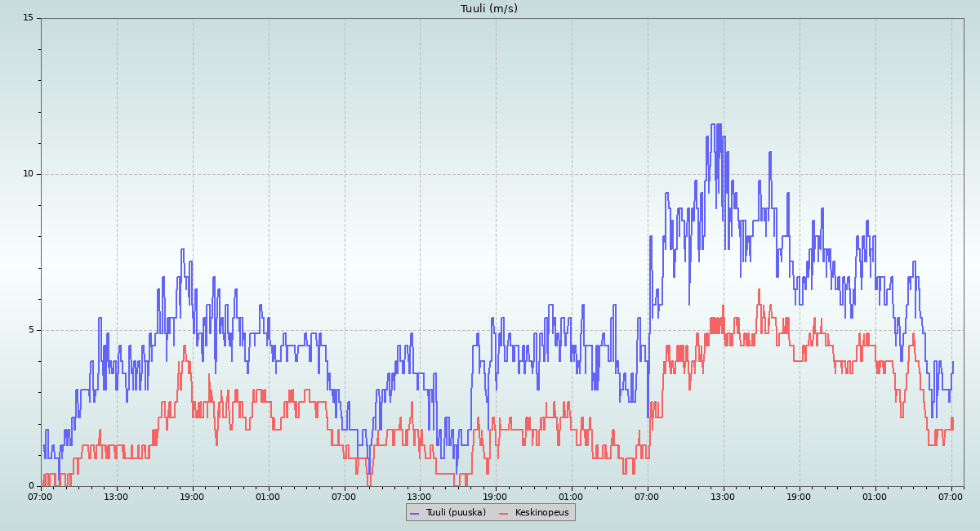The image size is (980, 531).
Task: Click the leftmost 01:00 time label
Action: click(x=268, y=496)
